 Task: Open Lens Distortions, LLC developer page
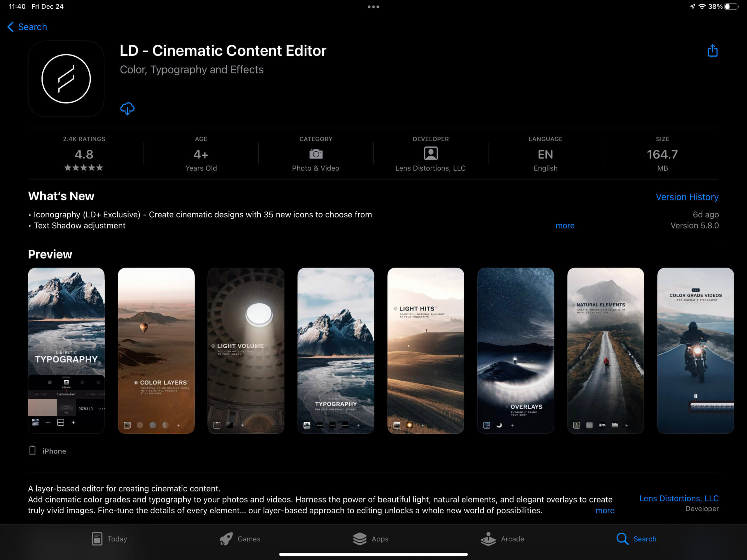[678, 498]
